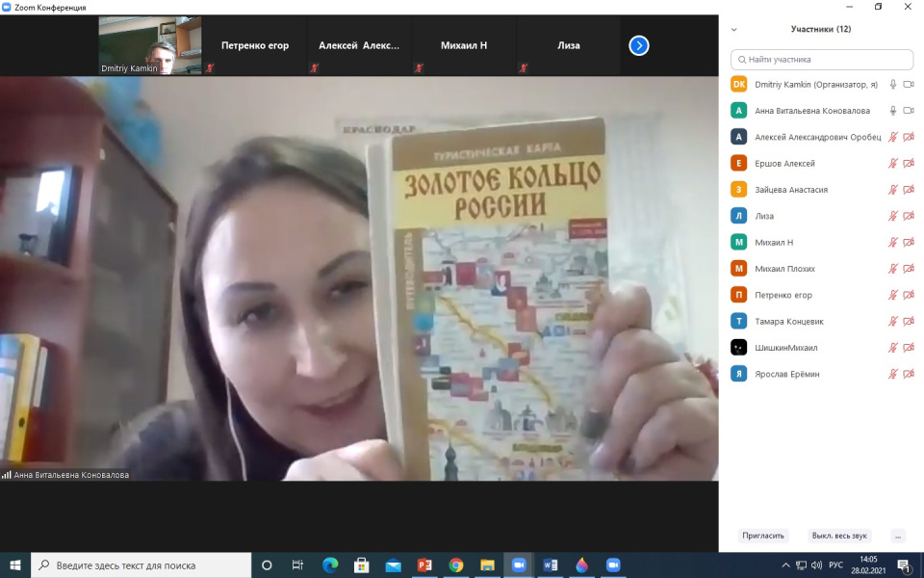Open Task View from the taskbar
This screenshot has width=924, height=578.
click(x=297, y=565)
